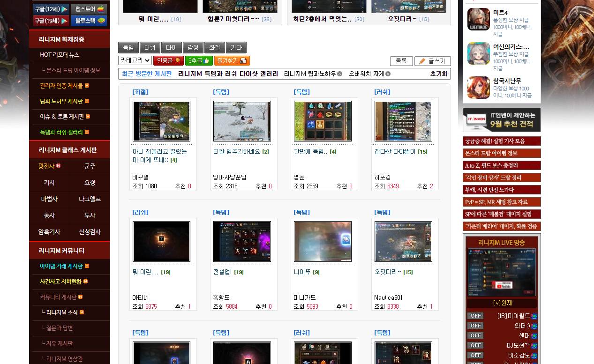The height and width of the screenshot is (364, 594).
Task: Open HOT 리포터 뉴스 in sidebar
Action: click(x=60, y=55)
